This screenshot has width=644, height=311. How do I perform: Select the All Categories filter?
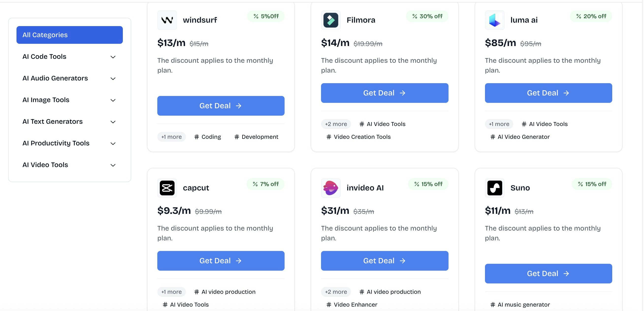tap(69, 35)
